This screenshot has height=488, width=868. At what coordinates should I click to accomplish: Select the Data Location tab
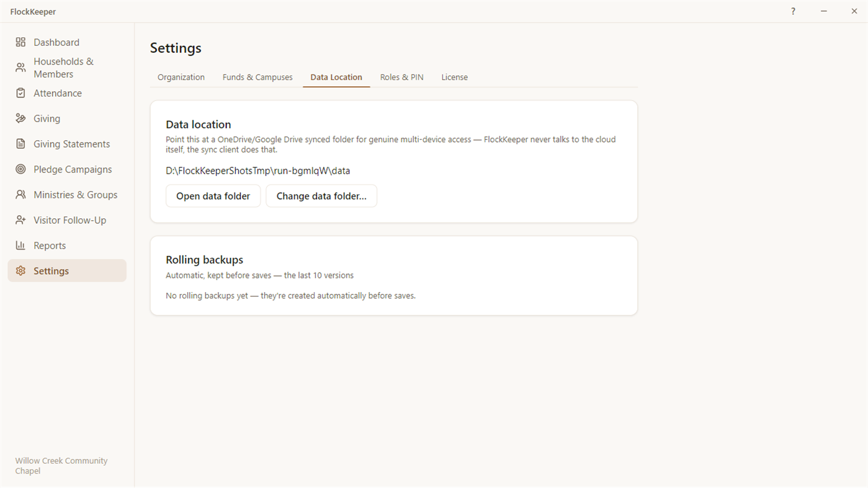click(x=336, y=78)
